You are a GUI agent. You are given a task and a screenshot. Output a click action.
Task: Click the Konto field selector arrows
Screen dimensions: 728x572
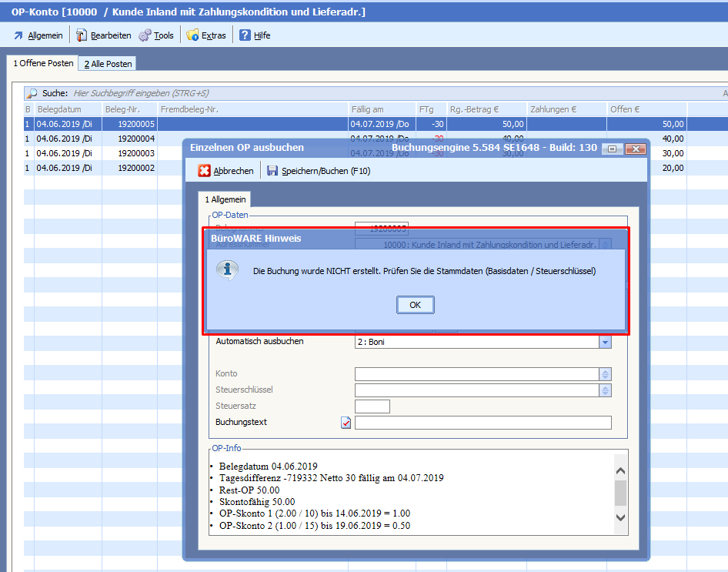click(x=605, y=374)
